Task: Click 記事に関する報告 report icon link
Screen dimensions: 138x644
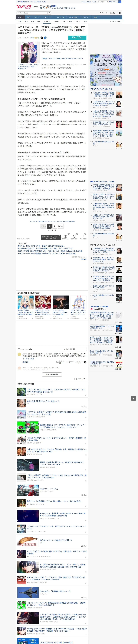Action: (23, 239)
